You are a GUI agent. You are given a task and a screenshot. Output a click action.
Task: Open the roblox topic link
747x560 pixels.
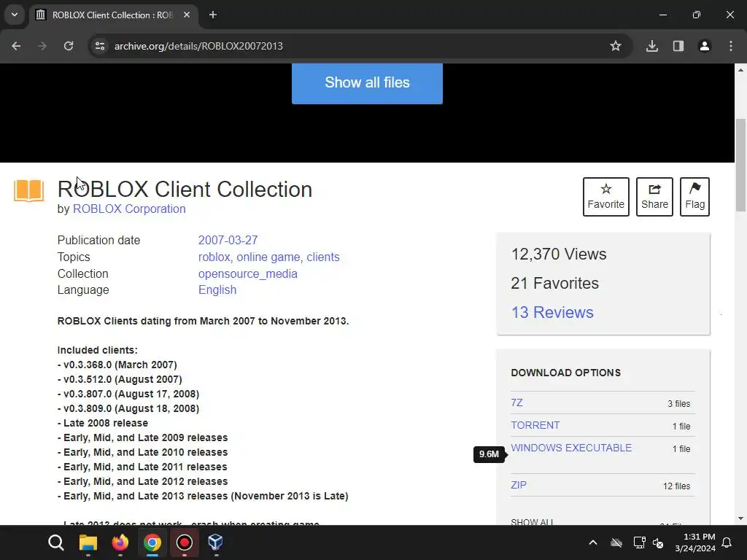coord(214,257)
